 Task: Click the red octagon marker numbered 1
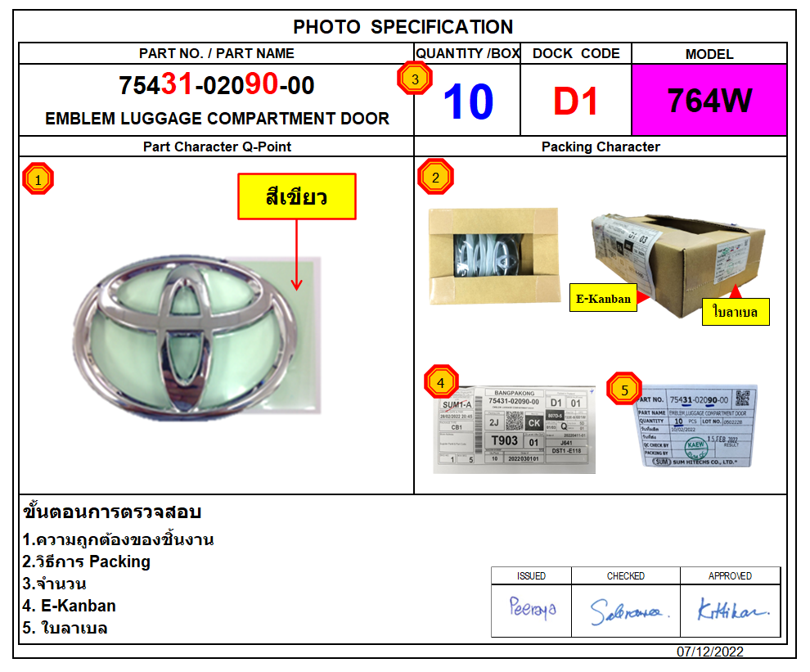click(x=38, y=179)
